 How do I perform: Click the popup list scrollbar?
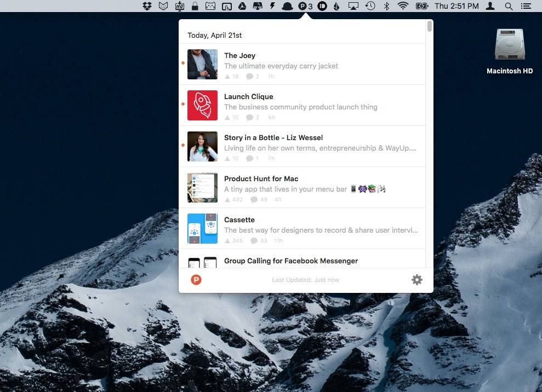(429, 26)
